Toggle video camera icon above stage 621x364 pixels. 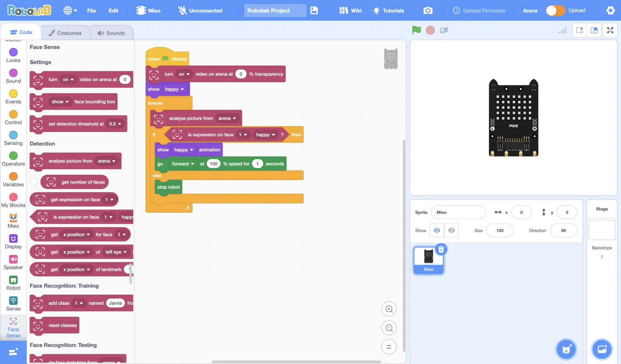click(x=444, y=30)
